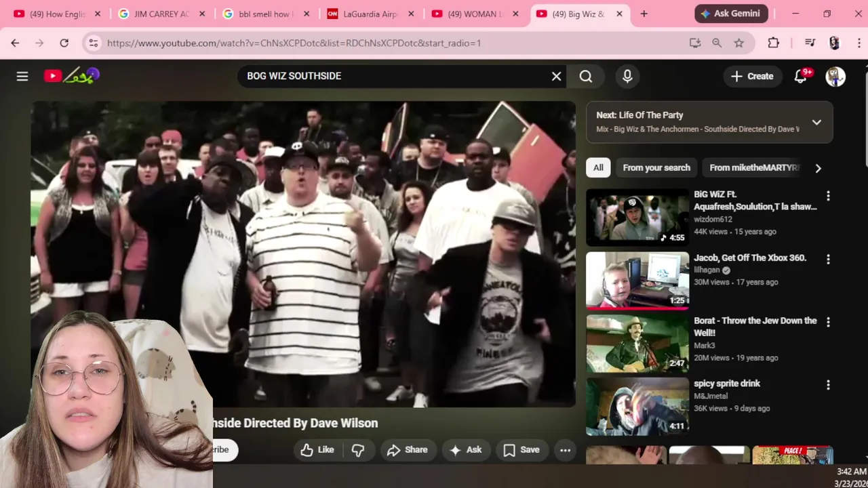Open the browser zoom magnifier icon
868x488 pixels.
coord(717,43)
